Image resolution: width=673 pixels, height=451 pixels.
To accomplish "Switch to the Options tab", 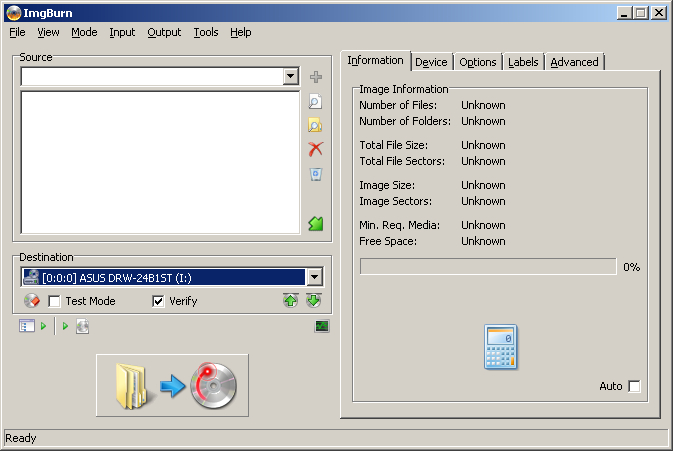I will (478, 62).
